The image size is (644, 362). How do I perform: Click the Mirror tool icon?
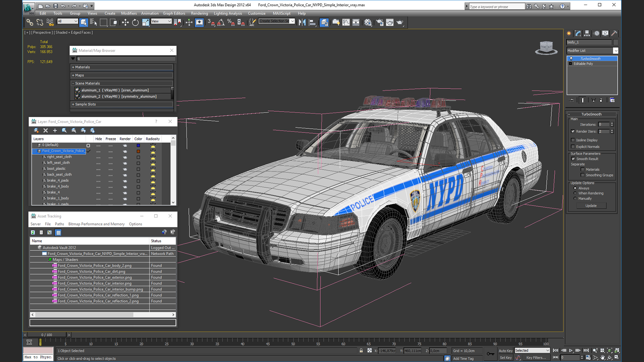[302, 22]
